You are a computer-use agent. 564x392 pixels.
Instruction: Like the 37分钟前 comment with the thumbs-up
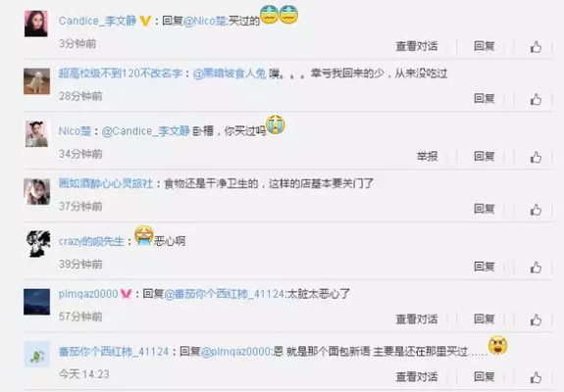tap(536, 210)
